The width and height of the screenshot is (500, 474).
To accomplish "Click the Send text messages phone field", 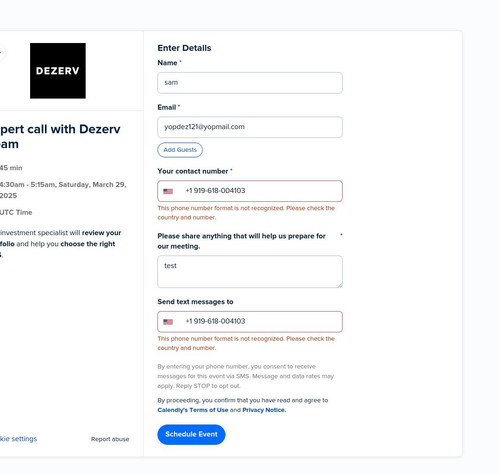I will tap(250, 322).
